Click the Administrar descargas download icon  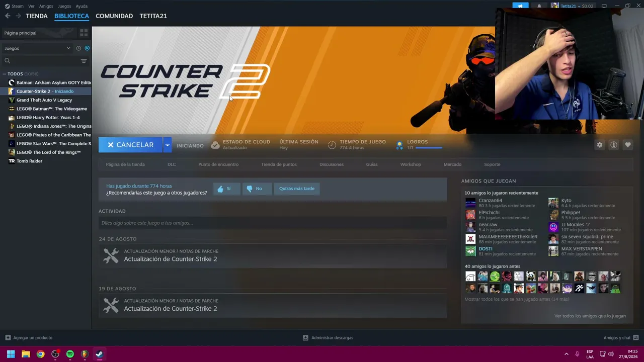[305, 338]
